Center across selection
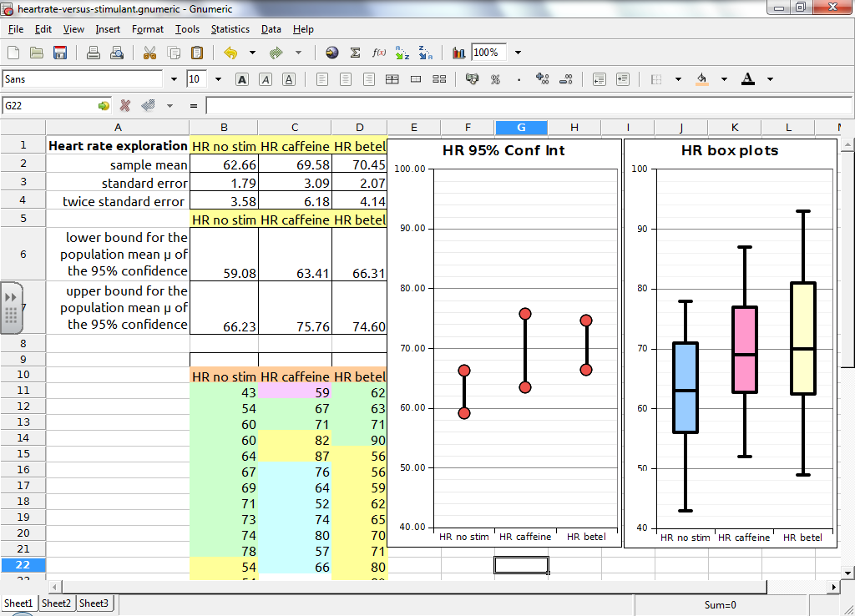The width and height of the screenshot is (855, 616). click(392, 79)
